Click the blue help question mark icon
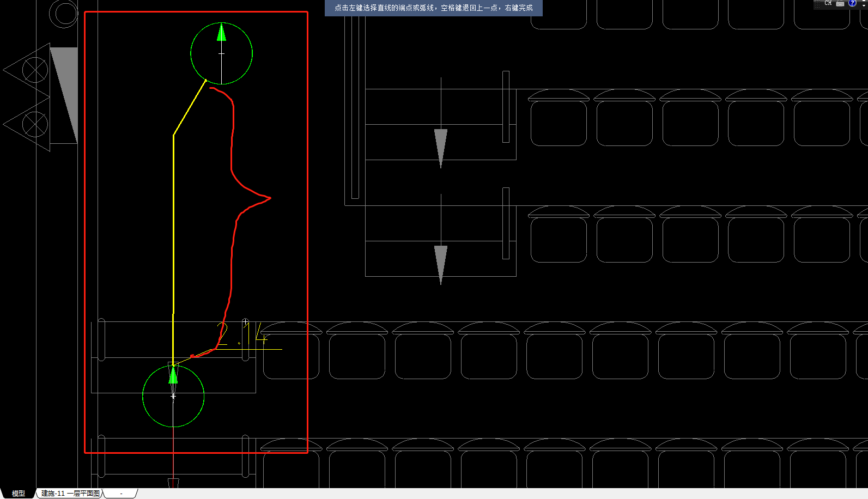Viewport: 868px width, 499px height. coord(852,3)
